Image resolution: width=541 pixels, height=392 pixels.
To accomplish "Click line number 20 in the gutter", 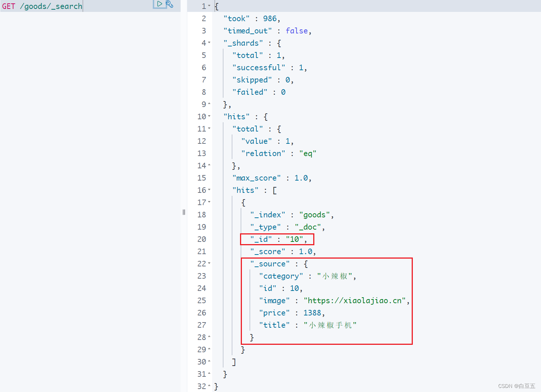I will point(201,239).
